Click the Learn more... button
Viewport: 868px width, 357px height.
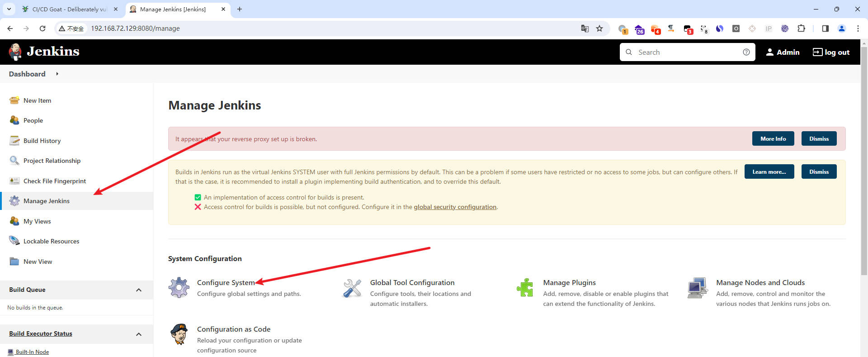click(769, 171)
